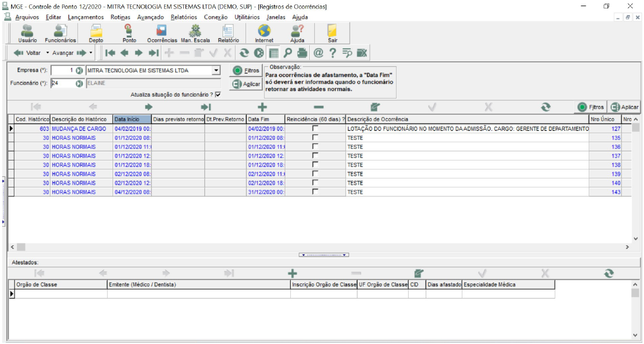Click the Filtros button above occurrences grid
644x344 pixels.
tap(591, 107)
